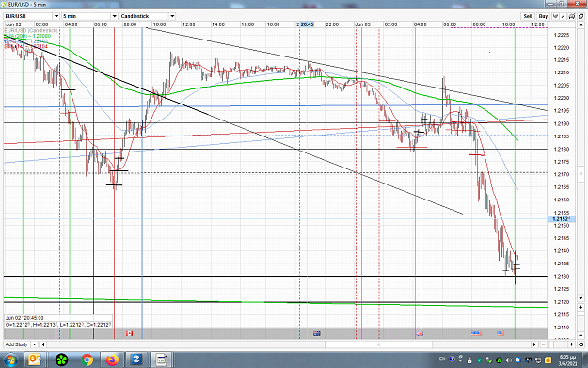Zoom out time axis with minus button

pos(544,344)
